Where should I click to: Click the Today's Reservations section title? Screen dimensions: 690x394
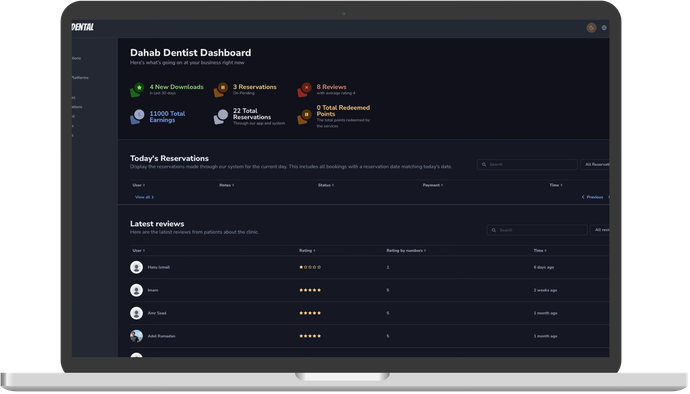[x=169, y=158]
